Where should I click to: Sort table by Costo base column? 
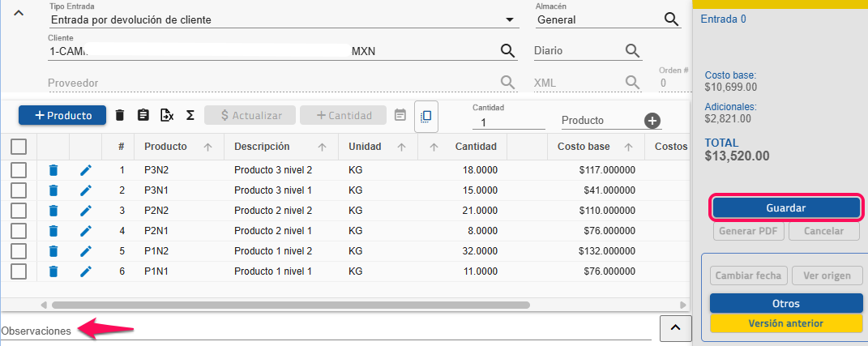(584, 147)
